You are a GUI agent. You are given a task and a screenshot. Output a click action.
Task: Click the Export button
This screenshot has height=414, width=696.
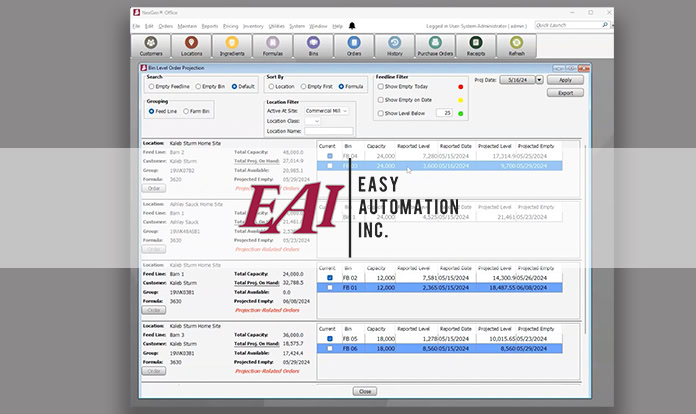(x=565, y=93)
